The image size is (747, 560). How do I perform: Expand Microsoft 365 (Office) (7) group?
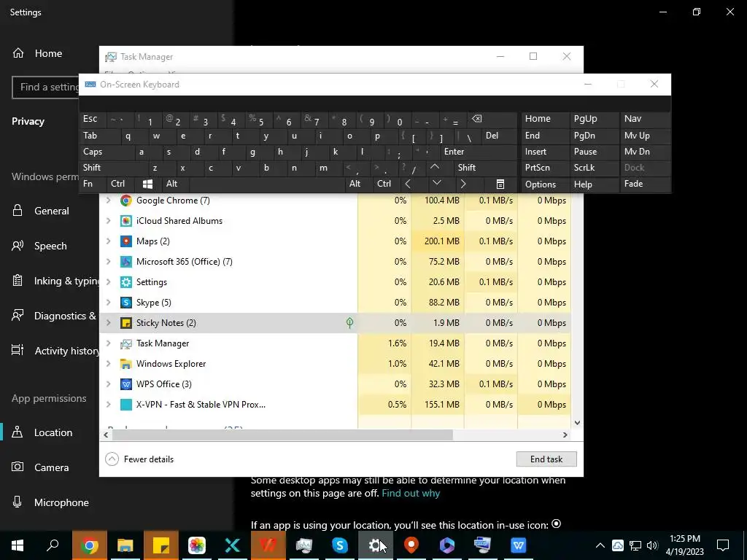(x=109, y=262)
